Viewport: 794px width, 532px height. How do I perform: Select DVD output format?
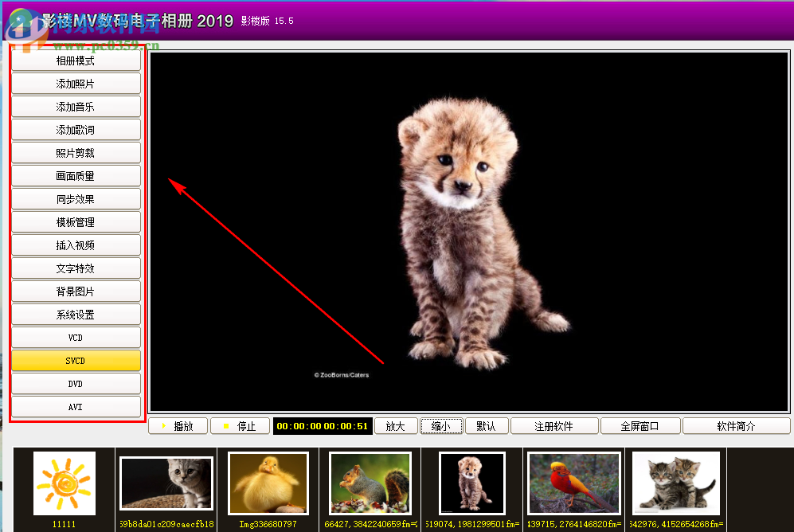[76, 383]
